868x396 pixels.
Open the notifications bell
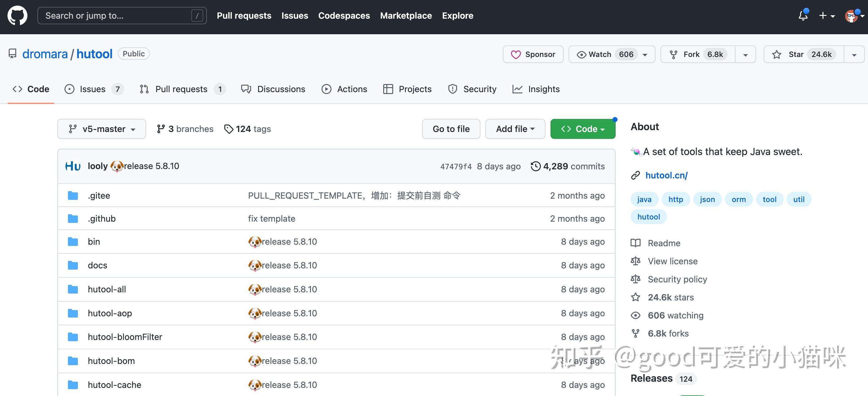[803, 16]
